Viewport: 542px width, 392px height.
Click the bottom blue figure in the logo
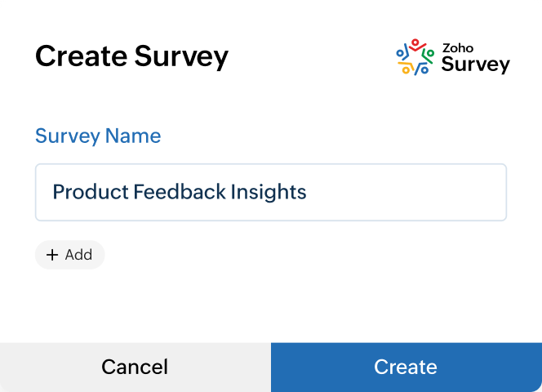[x=424, y=69]
